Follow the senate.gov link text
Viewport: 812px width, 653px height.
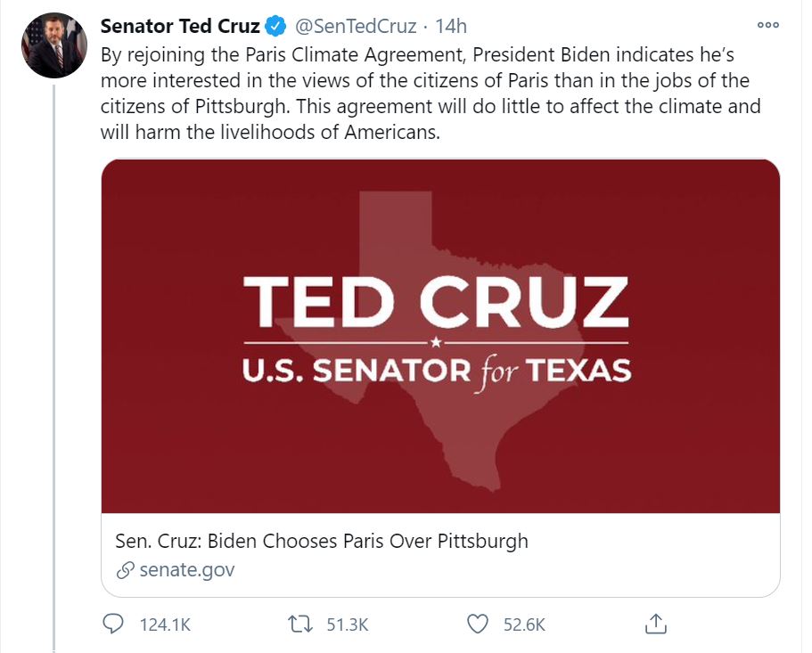coord(187,569)
